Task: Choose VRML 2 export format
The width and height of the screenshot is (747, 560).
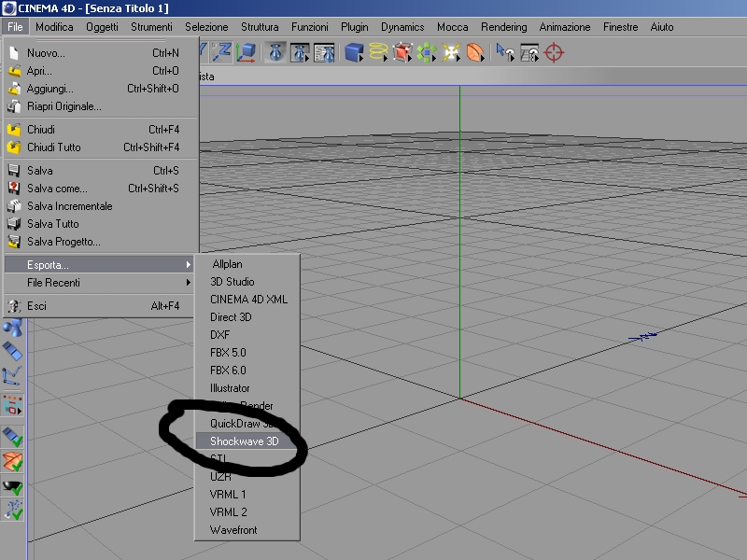Action: click(247, 511)
